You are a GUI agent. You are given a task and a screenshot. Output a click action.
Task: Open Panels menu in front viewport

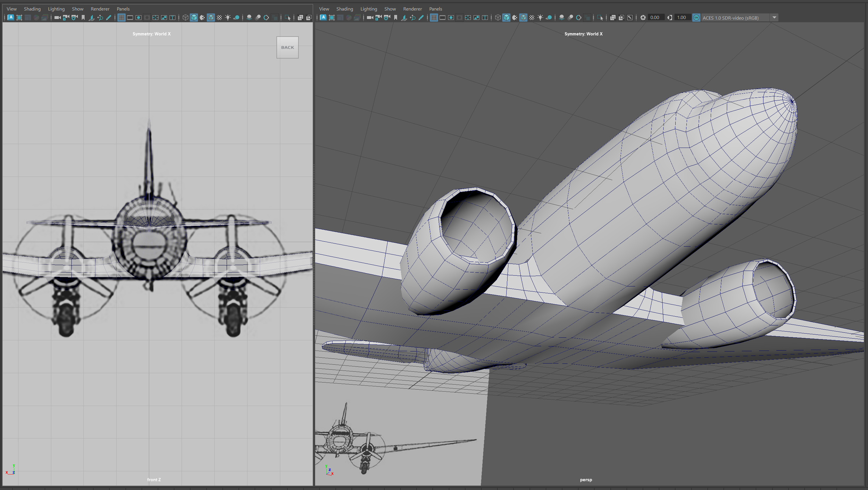(123, 9)
